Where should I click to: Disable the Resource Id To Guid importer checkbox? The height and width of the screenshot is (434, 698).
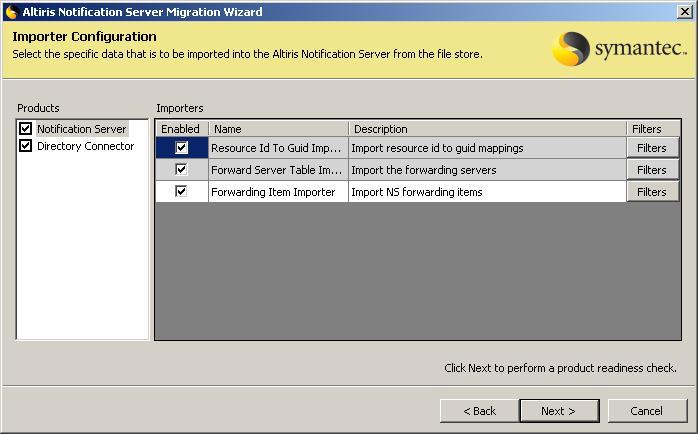click(x=181, y=148)
